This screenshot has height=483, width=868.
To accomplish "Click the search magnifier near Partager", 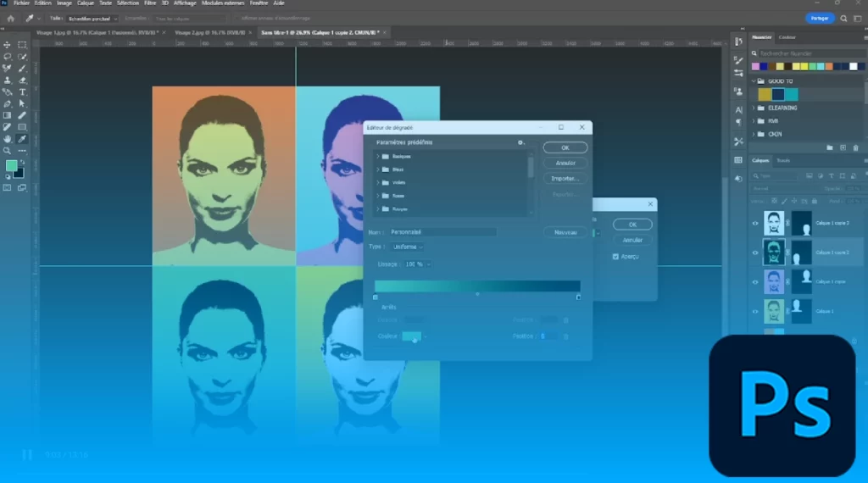I will point(843,19).
